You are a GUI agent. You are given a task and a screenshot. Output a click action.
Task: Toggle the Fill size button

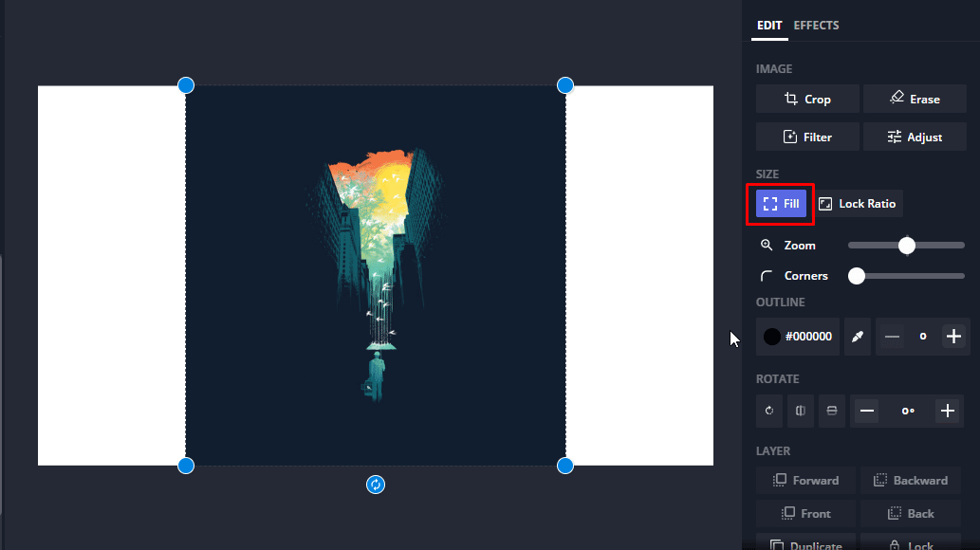point(782,204)
